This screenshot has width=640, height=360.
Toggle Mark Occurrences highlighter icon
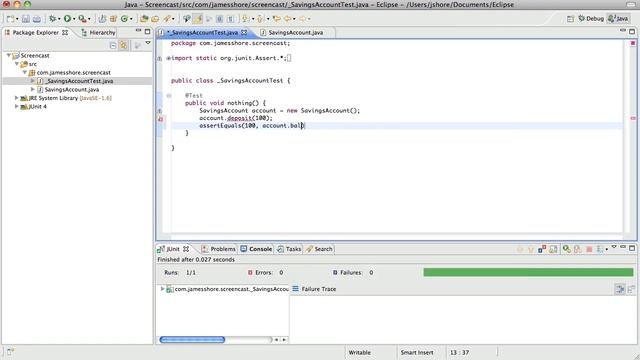198,19
